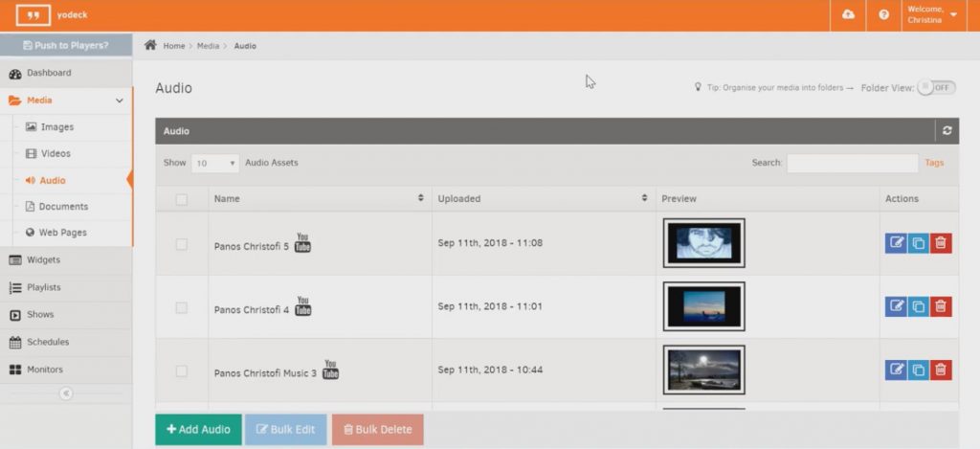Open preview thumbnail of Panos Christofi 5
Screen dimensions: 980x449
point(703,242)
